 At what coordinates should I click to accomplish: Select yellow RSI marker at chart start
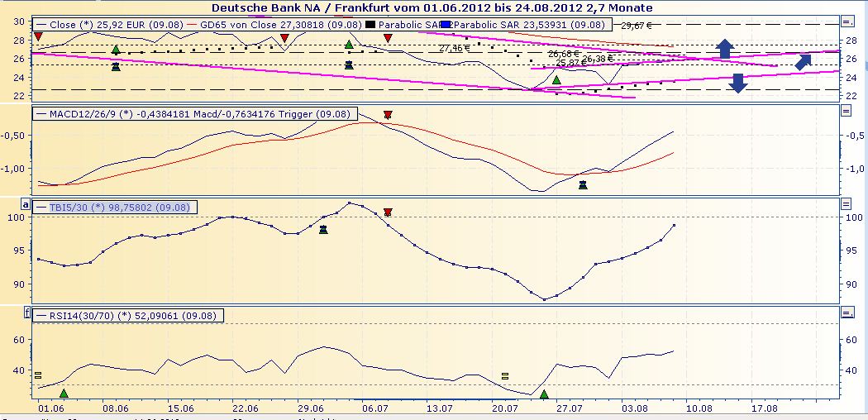coord(38,375)
